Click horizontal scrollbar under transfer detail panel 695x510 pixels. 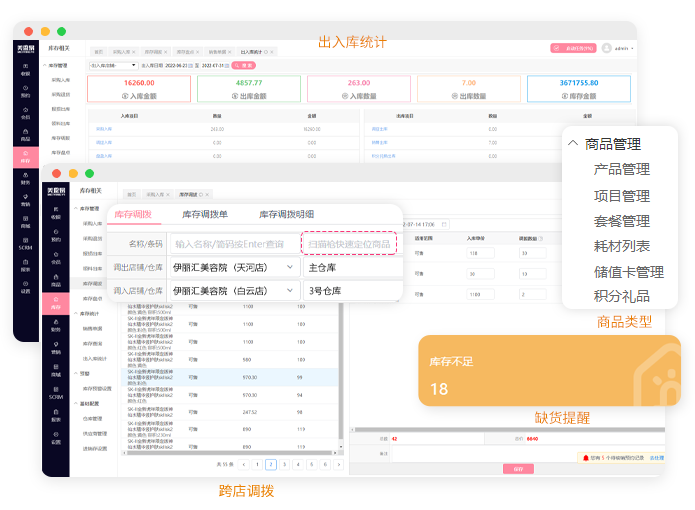tap(510, 430)
